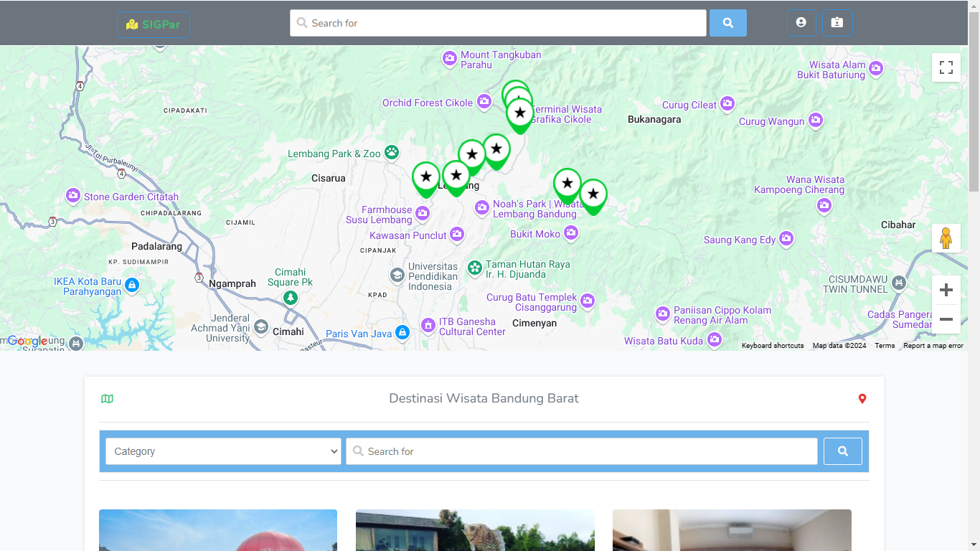Click the Terms link on the map
The width and height of the screenshot is (980, 551).
click(885, 345)
